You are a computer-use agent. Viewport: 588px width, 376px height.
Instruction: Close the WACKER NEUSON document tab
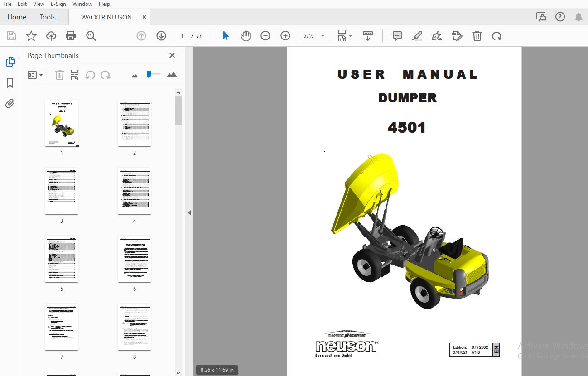click(x=145, y=17)
